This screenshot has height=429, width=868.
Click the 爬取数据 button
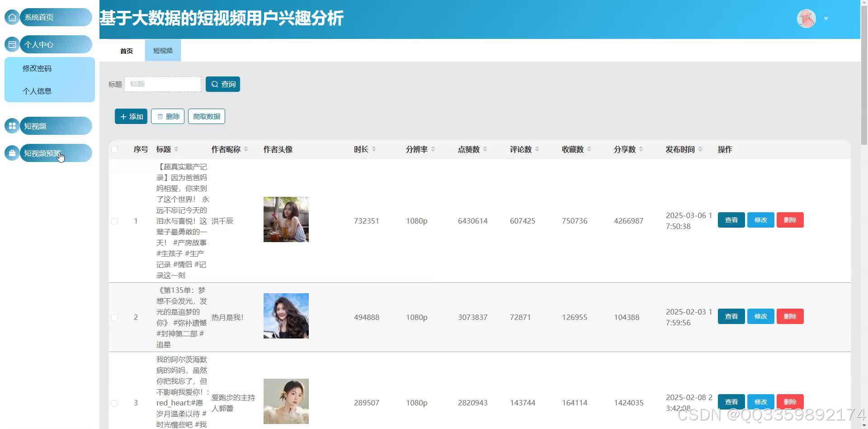tap(207, 116)
